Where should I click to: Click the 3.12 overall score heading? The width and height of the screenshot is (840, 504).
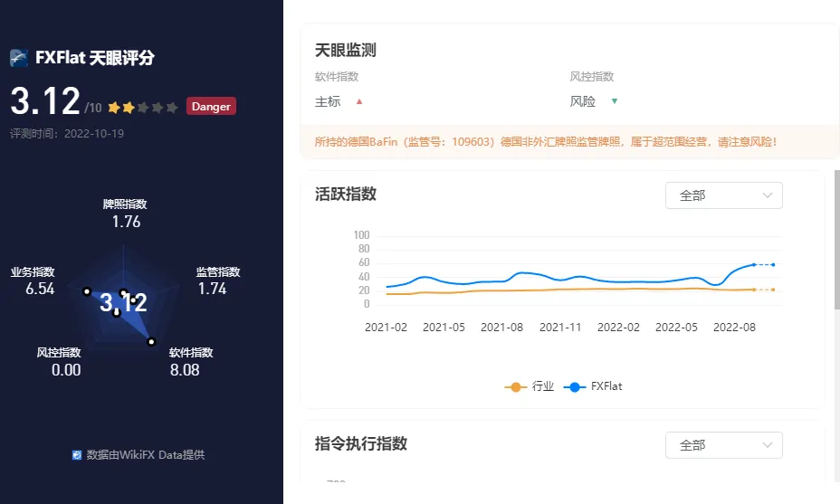coord(45,101)
